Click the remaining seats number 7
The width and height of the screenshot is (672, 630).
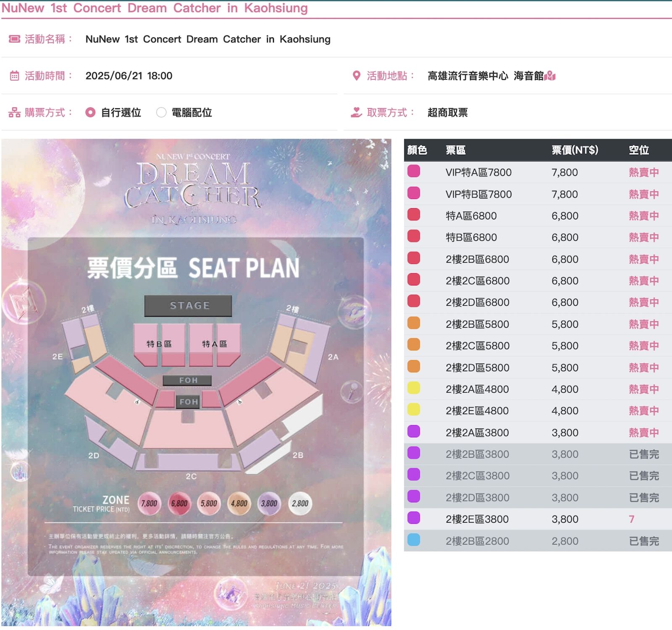(632, 519)
